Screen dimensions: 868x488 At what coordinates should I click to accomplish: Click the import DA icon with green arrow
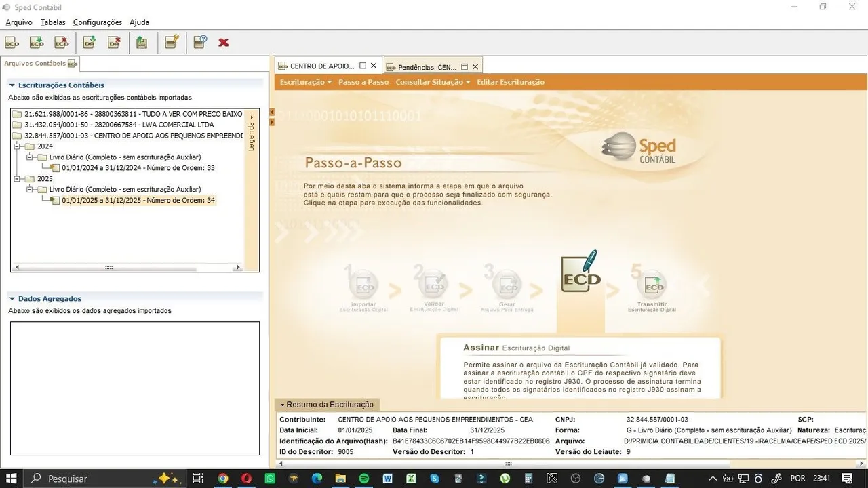90,43
